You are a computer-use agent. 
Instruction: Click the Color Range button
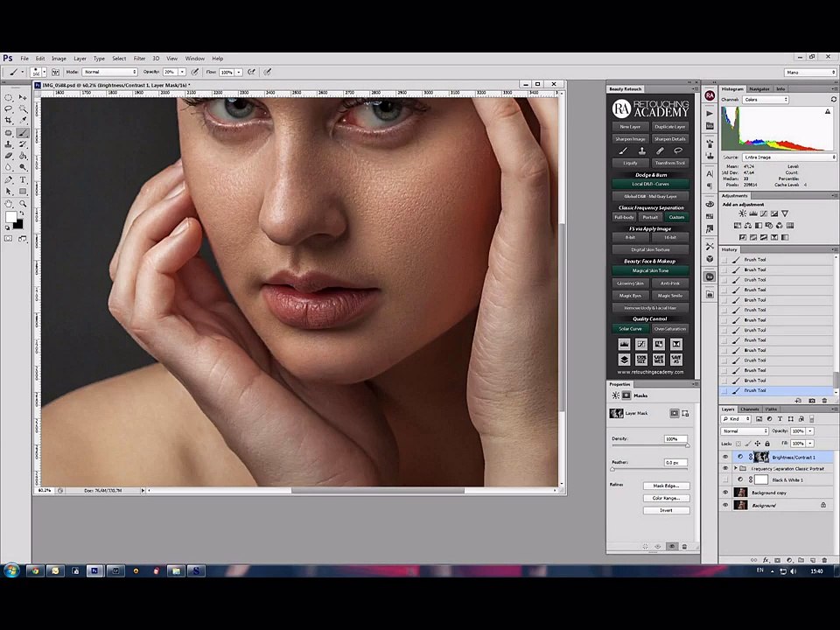point(667,498)
